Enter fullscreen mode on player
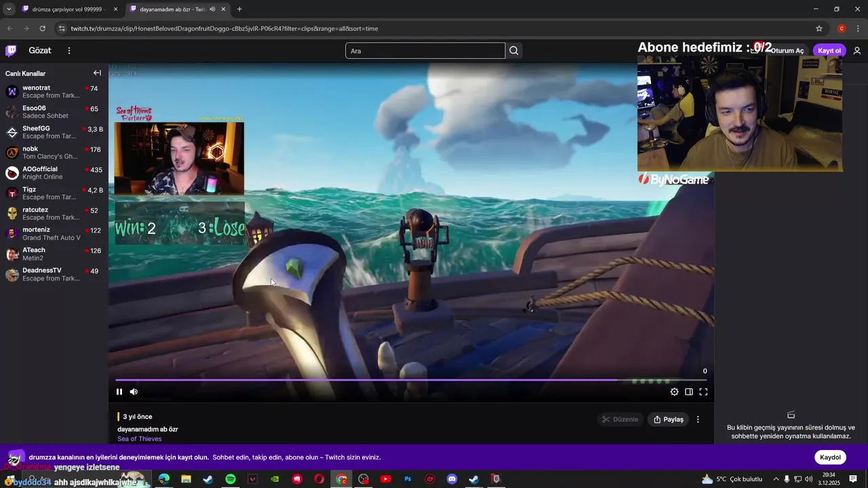 click(x=703, y=392)
